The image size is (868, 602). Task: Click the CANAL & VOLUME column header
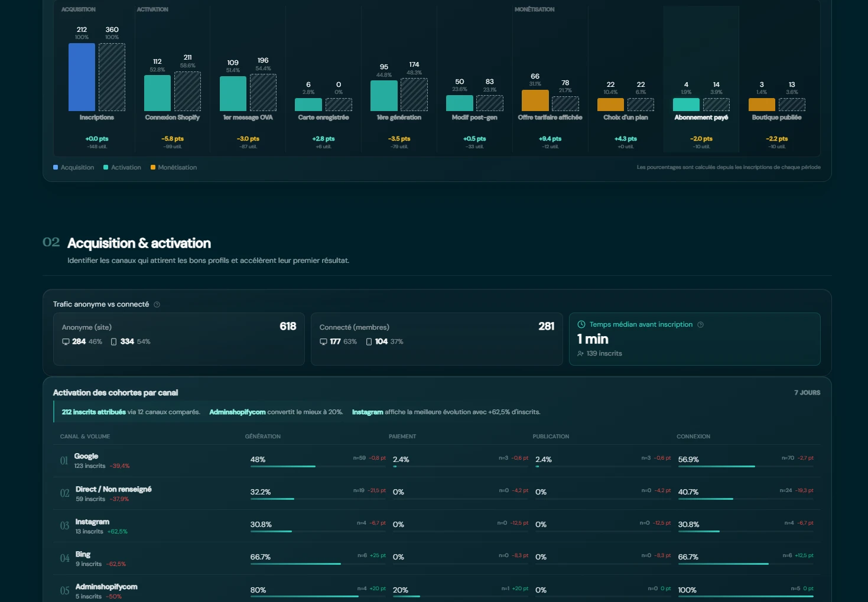point(85,437)
